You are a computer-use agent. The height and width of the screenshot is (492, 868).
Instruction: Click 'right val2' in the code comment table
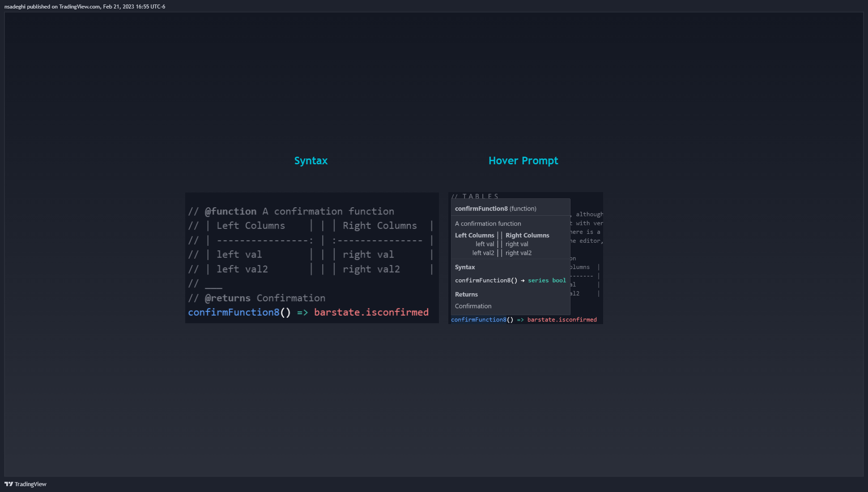(x=371, y=269)
